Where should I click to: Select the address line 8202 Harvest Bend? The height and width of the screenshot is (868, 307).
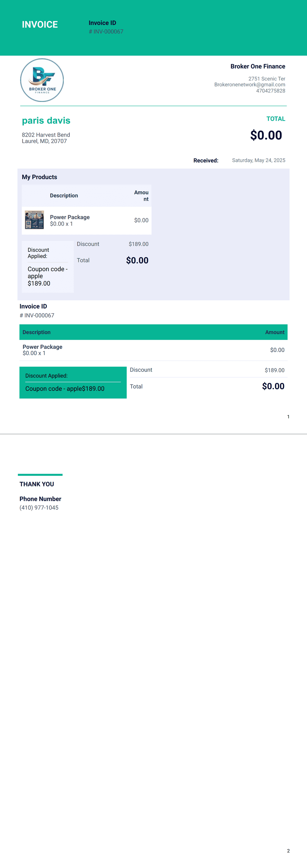46,135
